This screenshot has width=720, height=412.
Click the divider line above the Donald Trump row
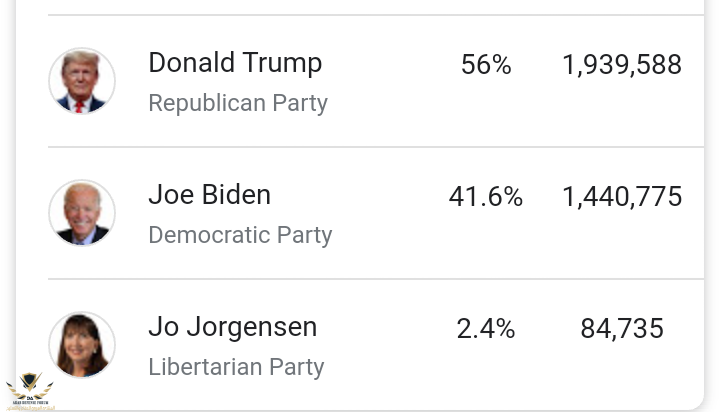tap(376, 15)
